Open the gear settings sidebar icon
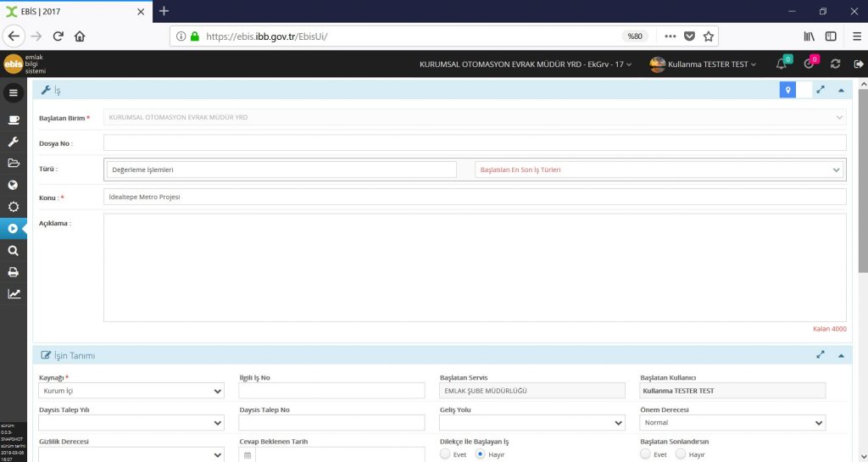Image resolution: width=868 pixels, height=462 pixels. pos(14,207)
